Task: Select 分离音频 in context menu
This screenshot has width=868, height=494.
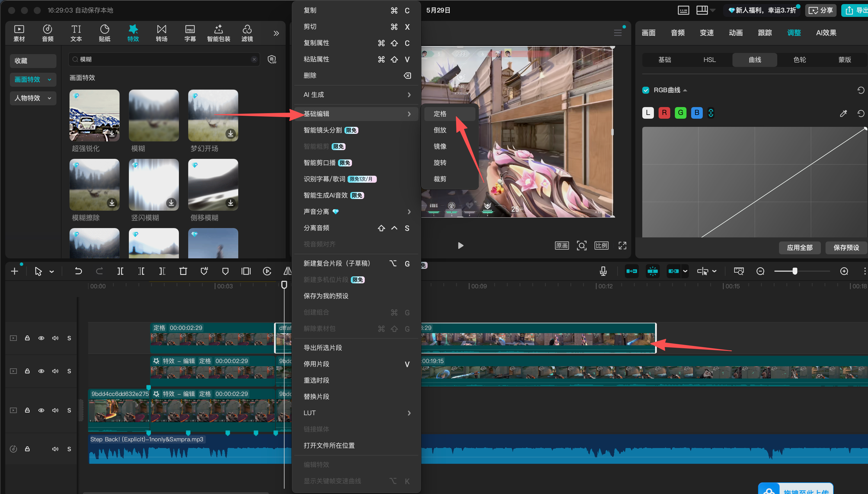Action: pos(356,228)
